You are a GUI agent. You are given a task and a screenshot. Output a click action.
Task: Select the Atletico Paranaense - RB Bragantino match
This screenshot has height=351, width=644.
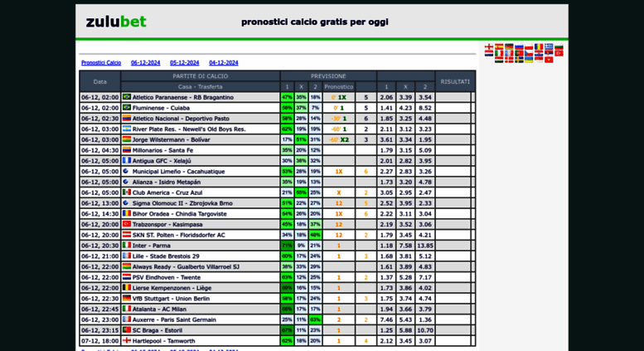(183, 97)
